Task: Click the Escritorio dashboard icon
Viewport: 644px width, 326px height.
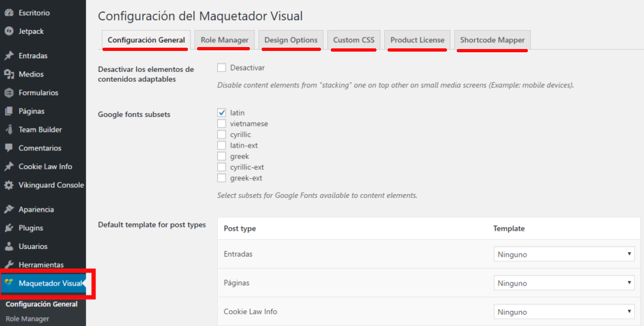Action: pyautogui.click(x=9, y=12)
